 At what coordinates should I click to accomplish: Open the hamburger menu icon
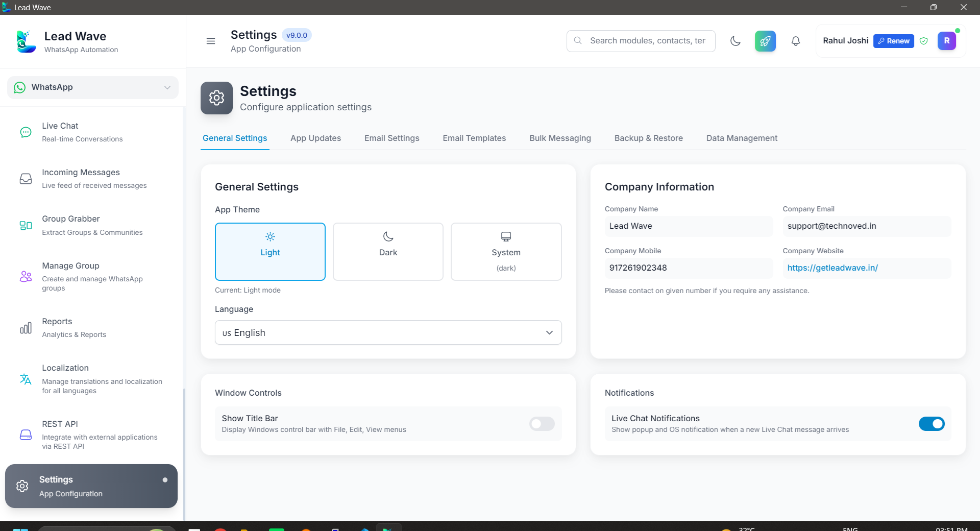pos(210,41)
